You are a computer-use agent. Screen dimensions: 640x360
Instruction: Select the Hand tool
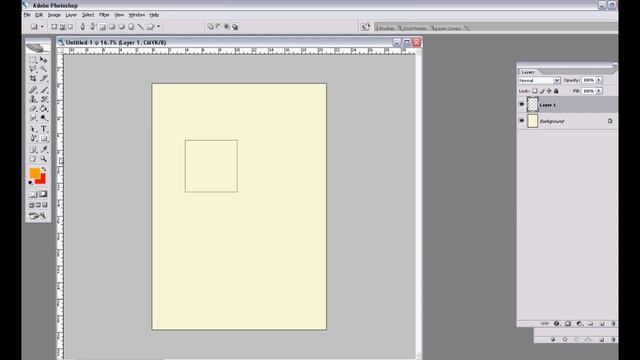tap(33, 159)
